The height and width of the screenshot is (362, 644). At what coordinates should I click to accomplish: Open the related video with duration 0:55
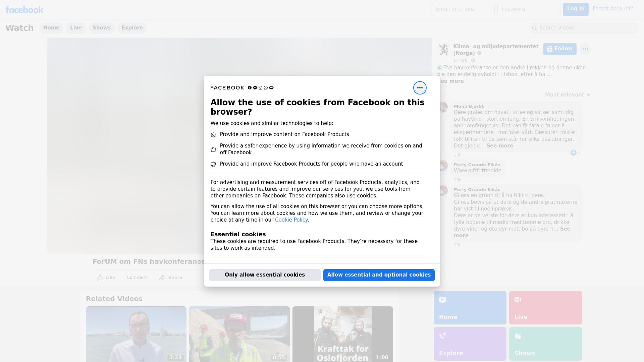click(239, 334)
